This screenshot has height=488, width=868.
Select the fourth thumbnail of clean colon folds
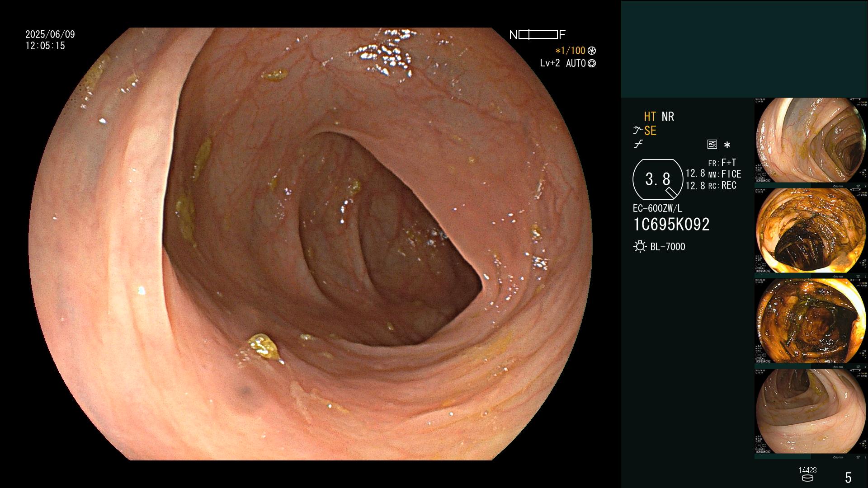811,412
